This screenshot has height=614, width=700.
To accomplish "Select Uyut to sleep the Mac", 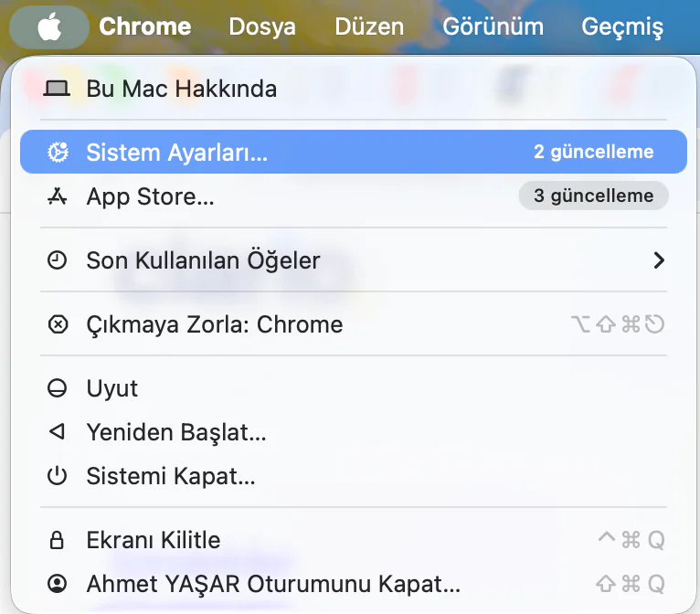I will coord(354,388).
